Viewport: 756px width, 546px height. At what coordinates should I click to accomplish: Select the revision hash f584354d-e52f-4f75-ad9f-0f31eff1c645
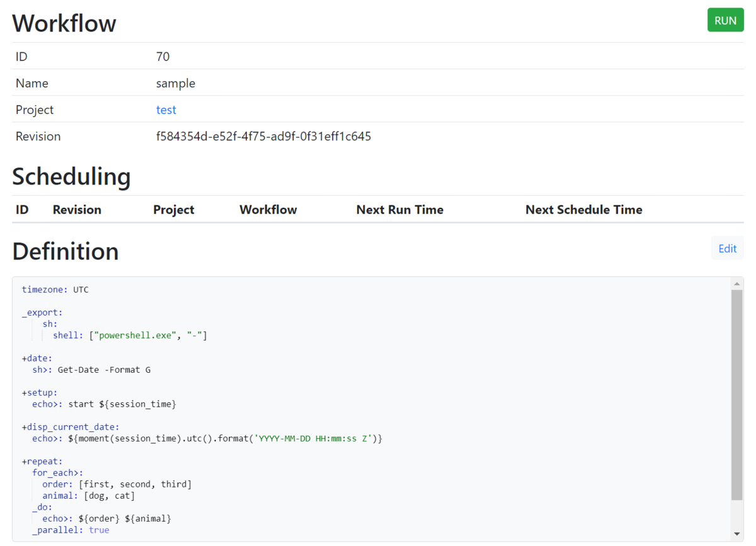coord(263,136)
